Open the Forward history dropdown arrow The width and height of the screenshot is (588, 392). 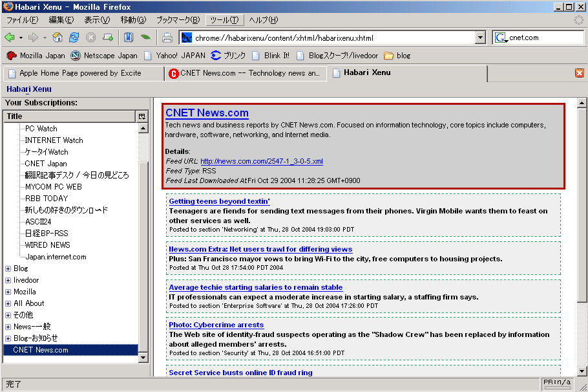tap(45, 38)
